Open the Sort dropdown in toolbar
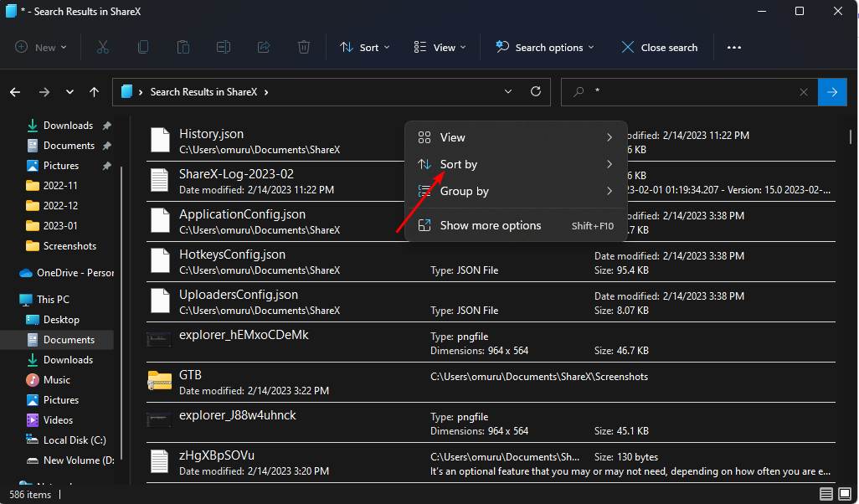 click(365, 48)
